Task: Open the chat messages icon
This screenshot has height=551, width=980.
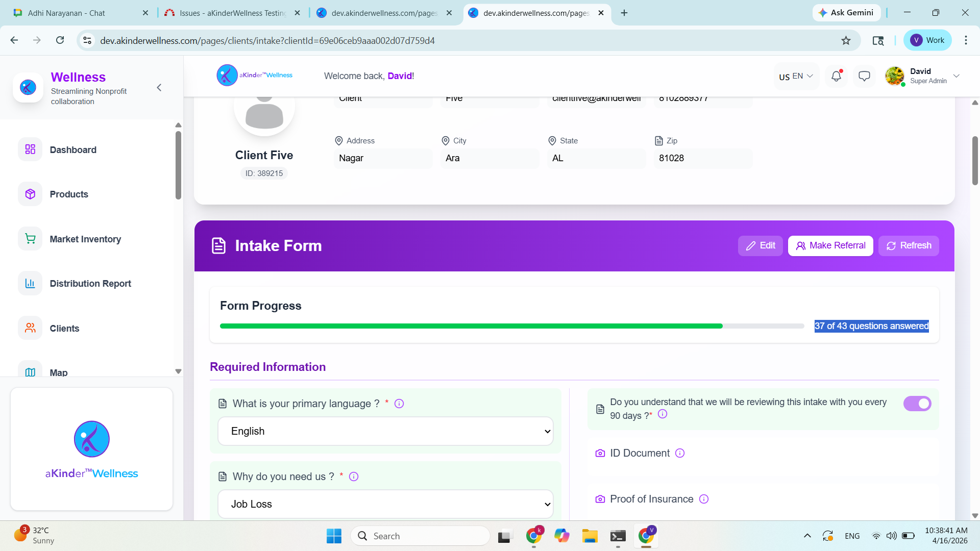Action: (x=864, y=77)
